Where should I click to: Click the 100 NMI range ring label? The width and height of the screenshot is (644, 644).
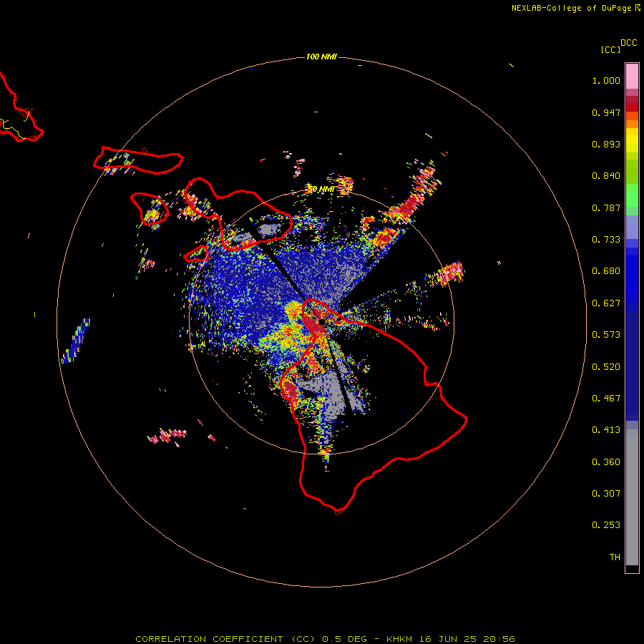click(321, 57)
